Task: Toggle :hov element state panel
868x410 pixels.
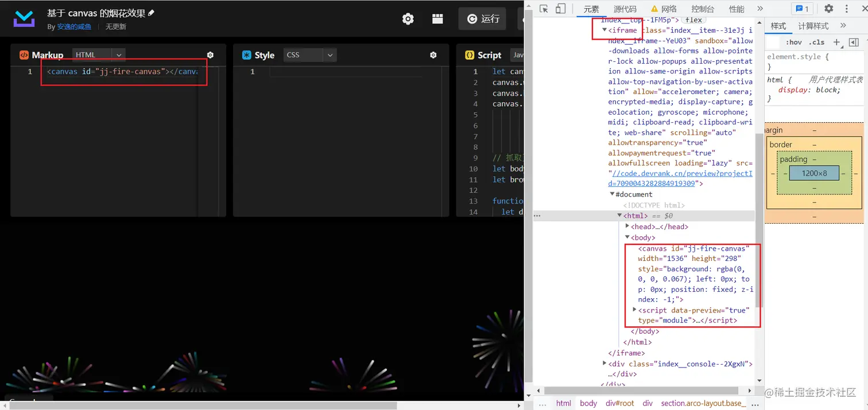Action: pos(794,42)
